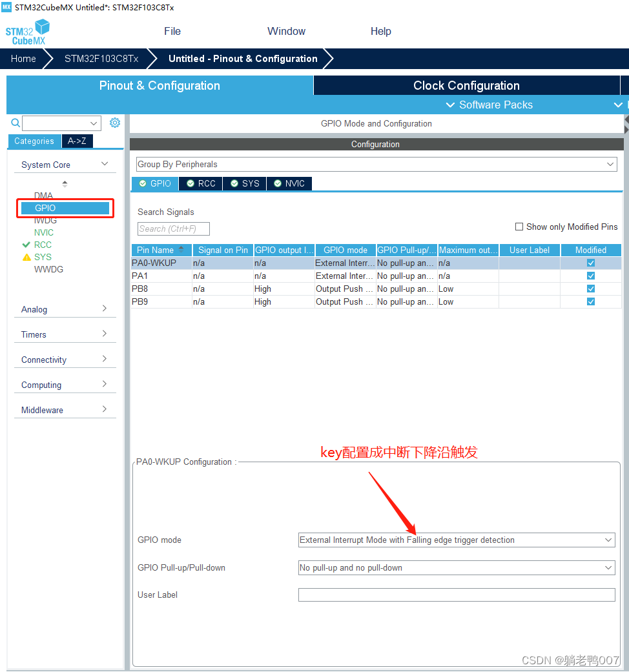Switch to A->Z sidebar tab
629x672 pixels.
pyautogui.click(x=77, y=141)
